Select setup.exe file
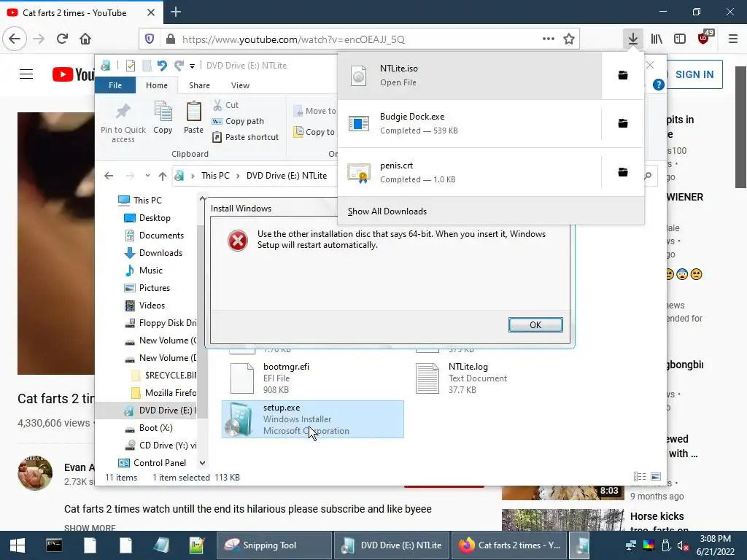This screenshot has width=747, height=560. (312, 419)
